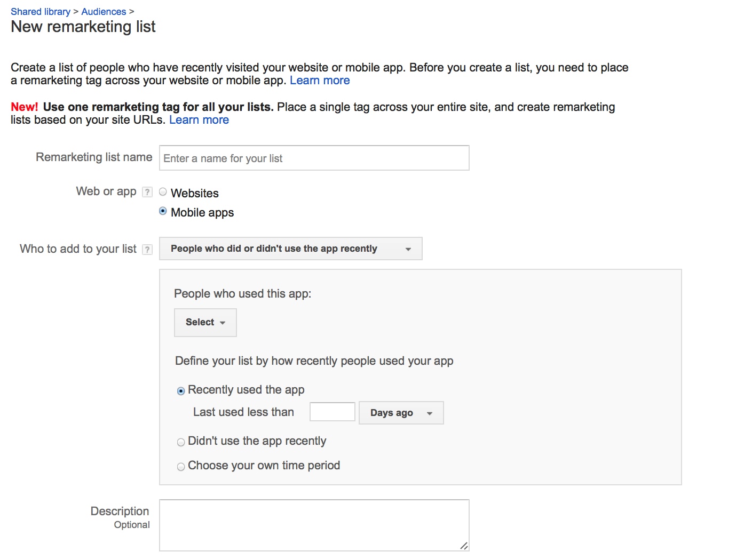Open the Days ago unit dropdown

pyautogui.click(x=401, y=413)
